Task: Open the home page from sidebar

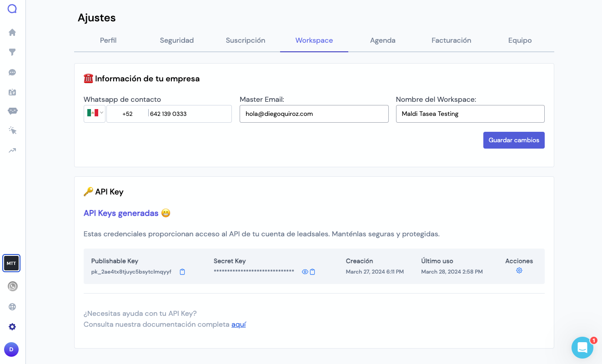Action: pyautogui.click(x=12, y=32)
